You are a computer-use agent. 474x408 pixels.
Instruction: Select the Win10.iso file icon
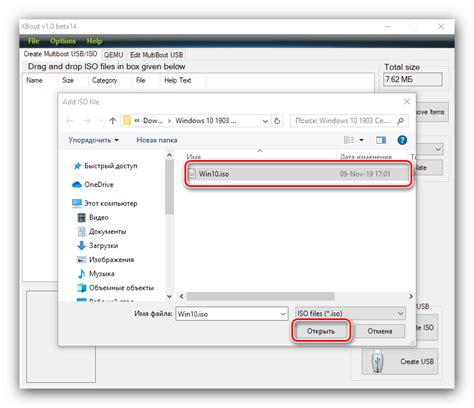(192, 174)
